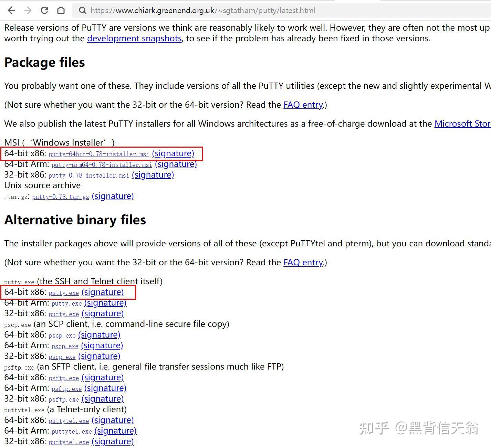
Task: Download the 32-bit x86 puttytel.exe
Action: click(69, 442)
